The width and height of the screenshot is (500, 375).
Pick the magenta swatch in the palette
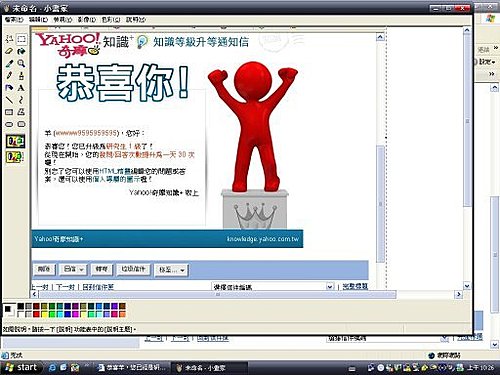tap(76, 314)
